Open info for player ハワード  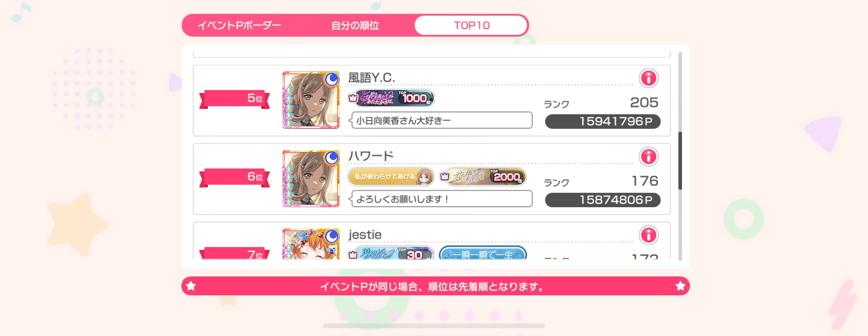(x=649, y=156)
